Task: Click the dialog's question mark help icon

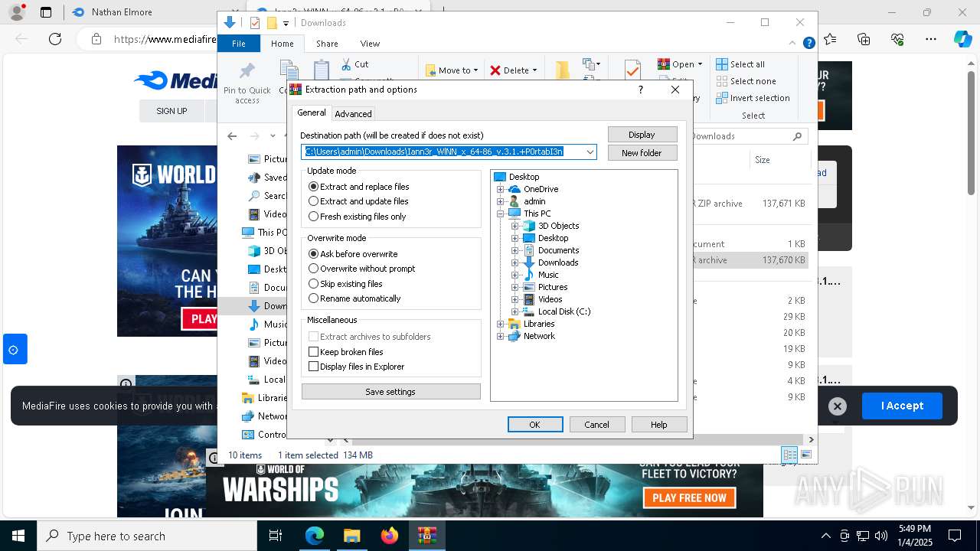Action: (640, 90)
